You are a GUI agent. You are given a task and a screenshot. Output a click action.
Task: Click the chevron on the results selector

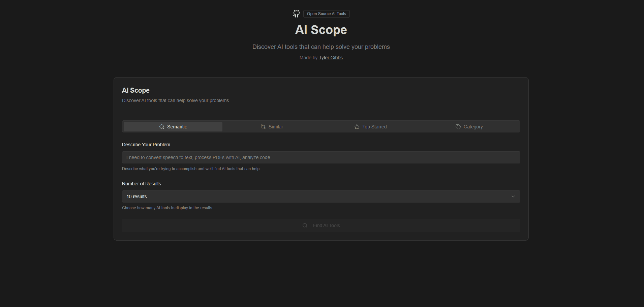point(513,196)
